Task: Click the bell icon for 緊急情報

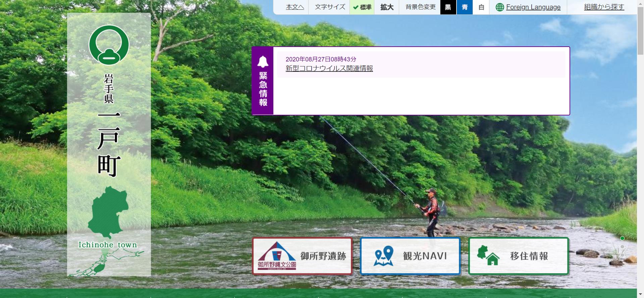Action: click(x=263, y=62)
